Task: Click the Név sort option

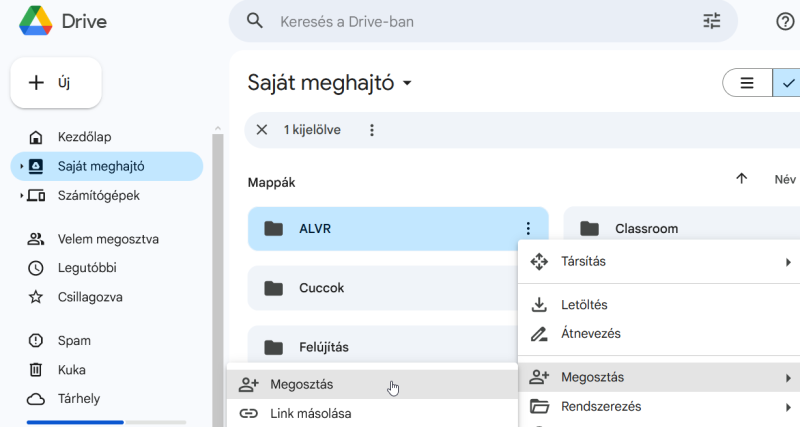Action: click(x=785, y=179)
